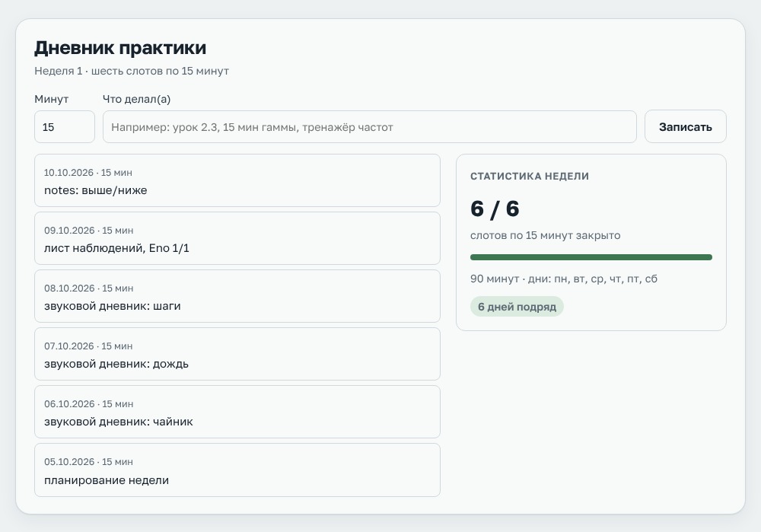Image resolution: width=761 pixels, height=532 pixels.
Task: Click the 'Статистика недели' heading
Action: click(x=530, y=177)
